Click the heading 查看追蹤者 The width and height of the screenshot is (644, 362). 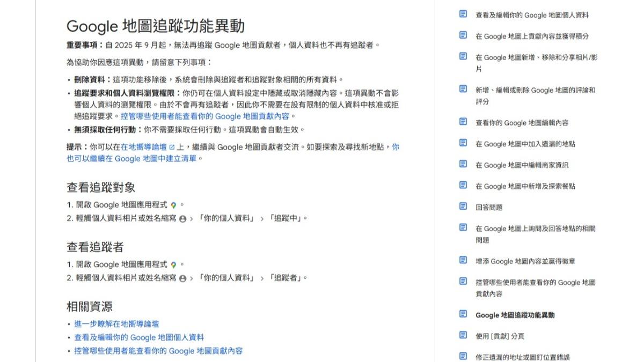pos(95,247)
